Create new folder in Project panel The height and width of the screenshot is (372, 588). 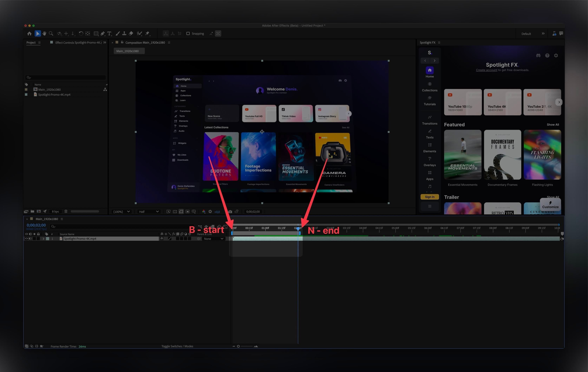tap(32, 211)
